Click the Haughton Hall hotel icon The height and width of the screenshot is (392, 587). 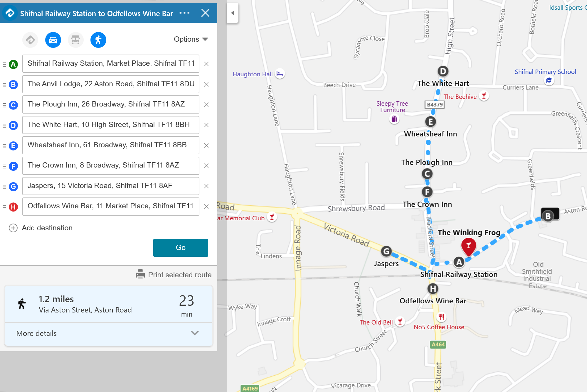(x=280, y=74)
